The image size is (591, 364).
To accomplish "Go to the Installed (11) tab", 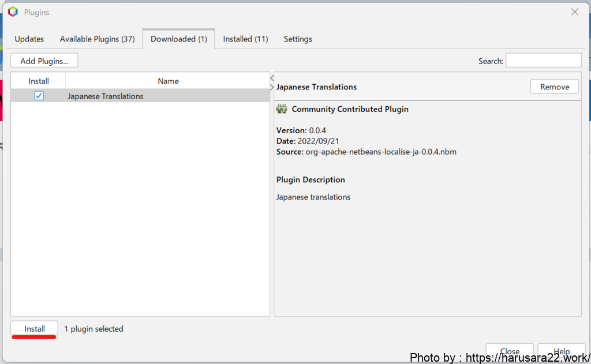I will (x=245, y=39).
